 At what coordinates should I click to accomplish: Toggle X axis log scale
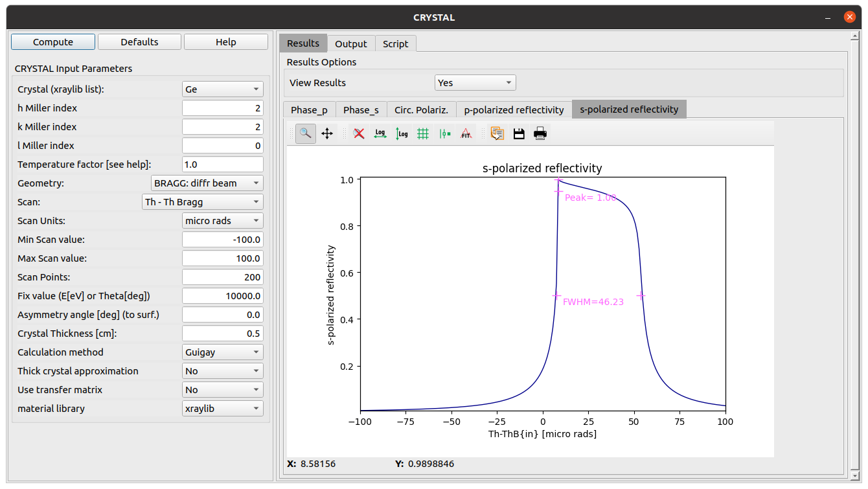380,133
